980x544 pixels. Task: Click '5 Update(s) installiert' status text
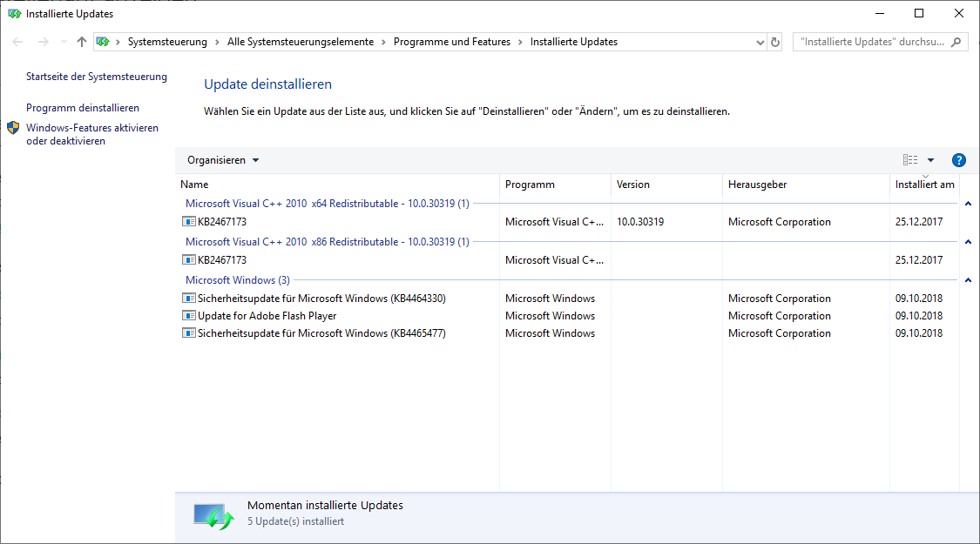(x=295, y=520)
